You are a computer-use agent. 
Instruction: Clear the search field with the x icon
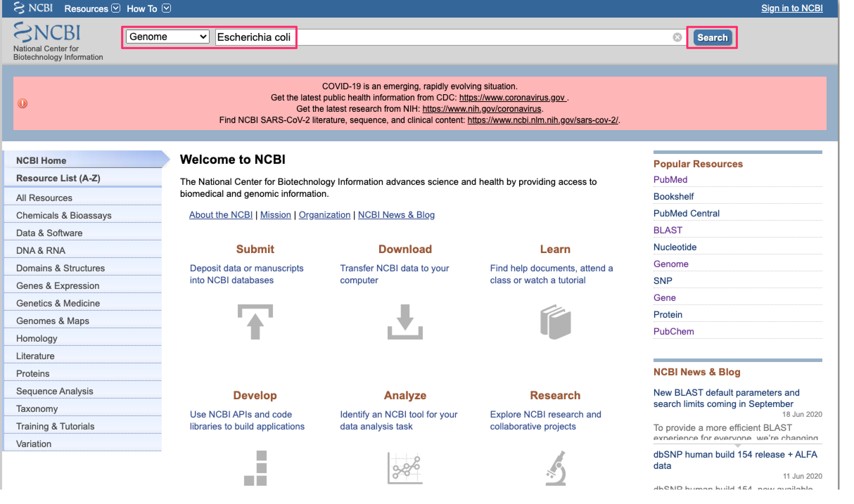pos(677,37)
